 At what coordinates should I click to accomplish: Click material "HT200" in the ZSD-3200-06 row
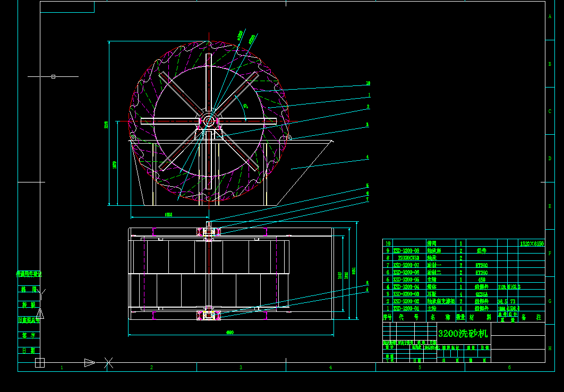click(482, 273)
